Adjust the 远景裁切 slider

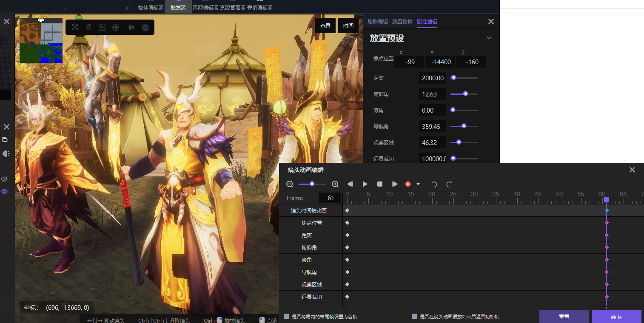464,159
